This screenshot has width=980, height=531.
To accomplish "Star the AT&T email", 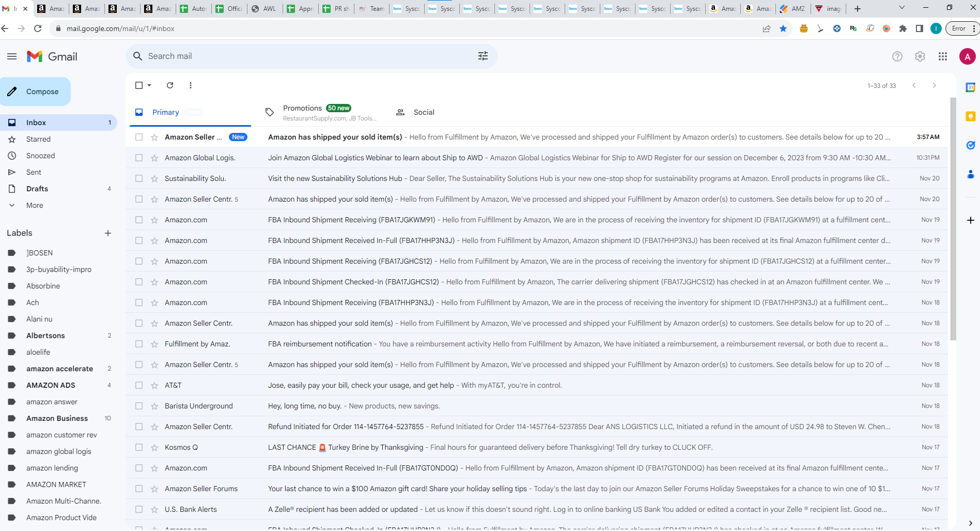I will (154, 385).
